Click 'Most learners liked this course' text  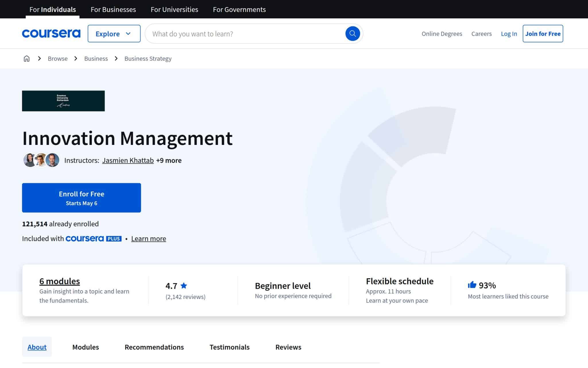tap(508, 296)
